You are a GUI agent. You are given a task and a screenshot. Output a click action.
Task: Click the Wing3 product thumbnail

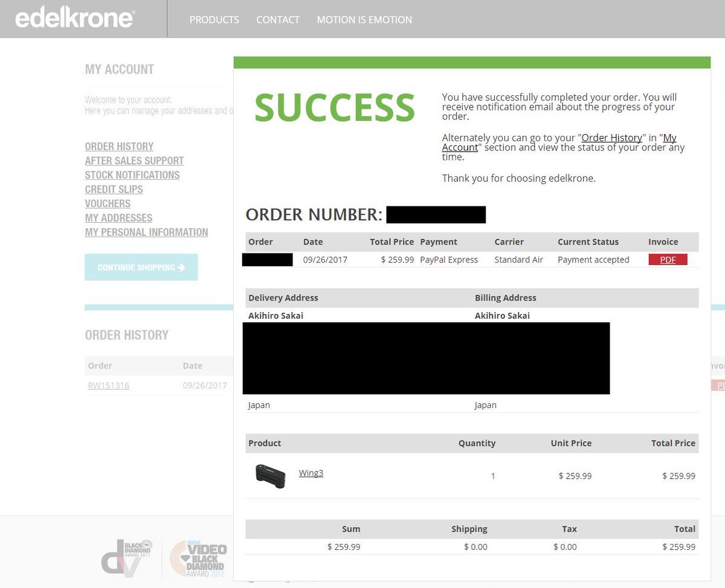[269, 476]
